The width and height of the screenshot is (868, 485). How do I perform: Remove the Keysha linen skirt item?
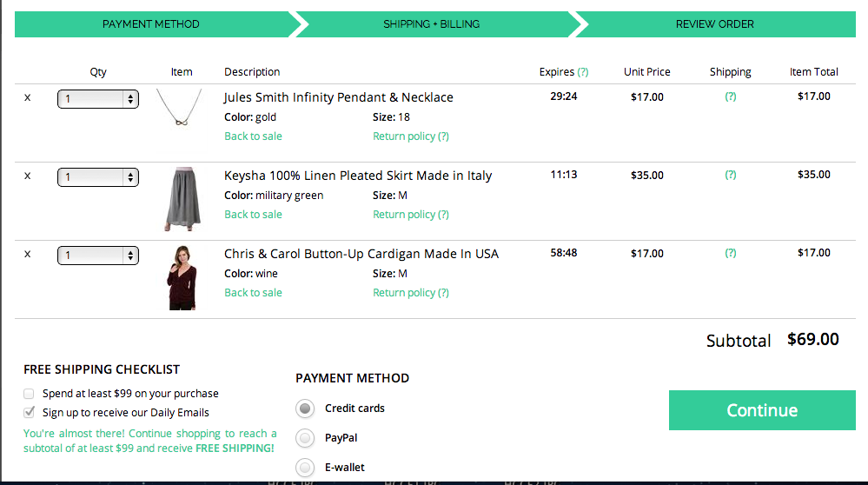[x=27, y=176]
